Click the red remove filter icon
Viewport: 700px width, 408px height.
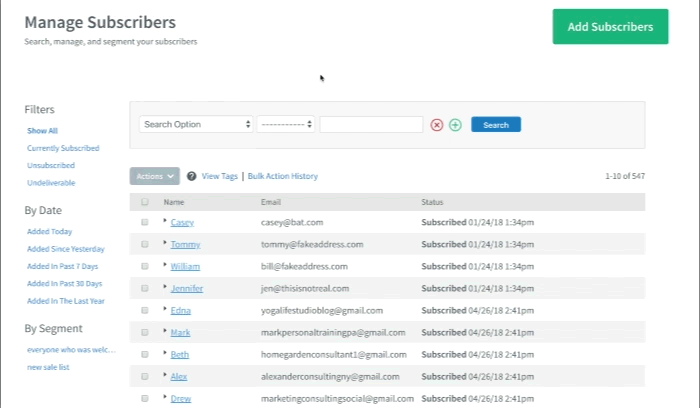coord(437,125)
